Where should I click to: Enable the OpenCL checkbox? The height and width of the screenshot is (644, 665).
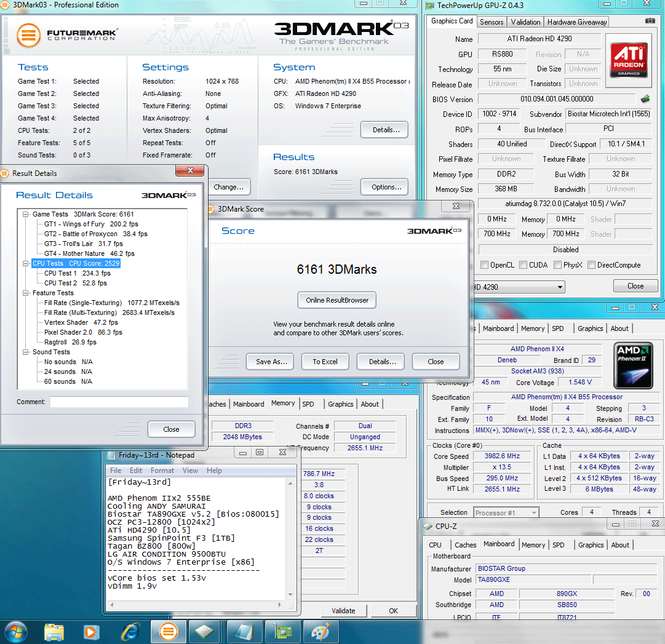click(x=484, y=265)
